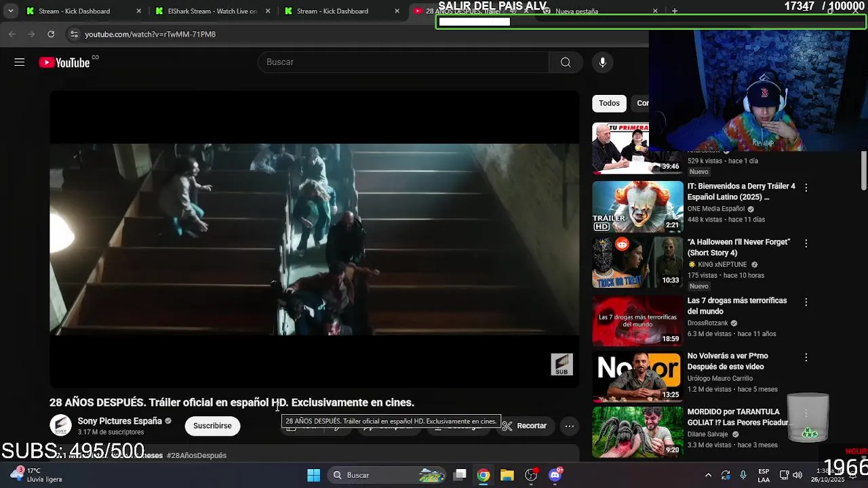Open Chrome tab search dropdown arrow
Image resolution: width=868 pixels, height=488 pixels.
click(10, 11)
